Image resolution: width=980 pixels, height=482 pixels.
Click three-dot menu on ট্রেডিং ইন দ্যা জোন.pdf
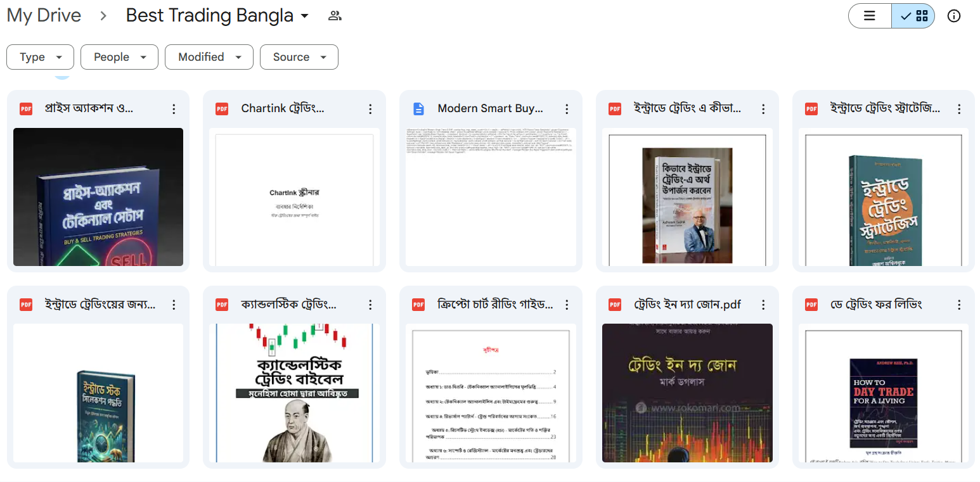pyautogui.click(x=763, y=305)
